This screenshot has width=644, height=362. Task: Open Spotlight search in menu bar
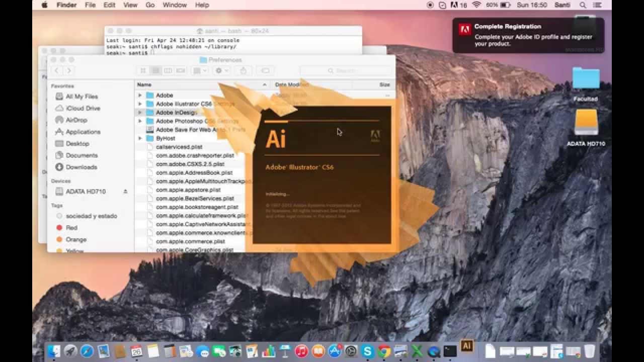point(583,5)
